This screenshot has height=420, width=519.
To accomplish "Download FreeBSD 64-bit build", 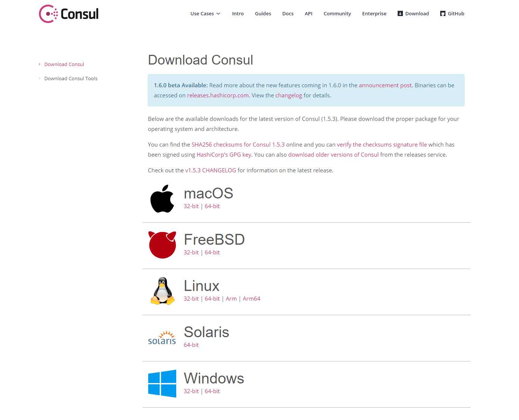I will click(x=212, y=252).
